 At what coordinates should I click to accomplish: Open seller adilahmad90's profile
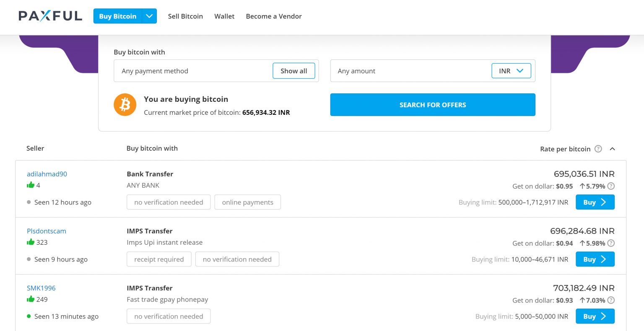(47, 173)
